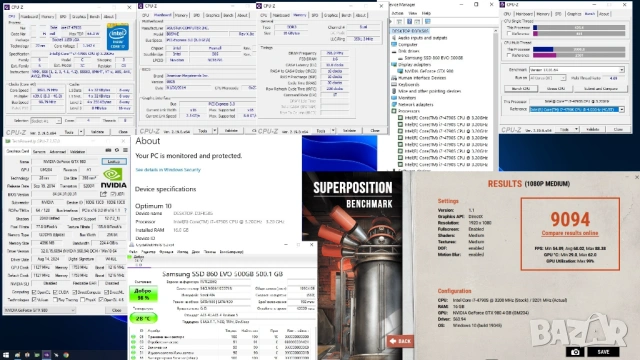Toggle the CUDA checkbox in GPU-Z
The image size is (640, 360).
(55, 292)
